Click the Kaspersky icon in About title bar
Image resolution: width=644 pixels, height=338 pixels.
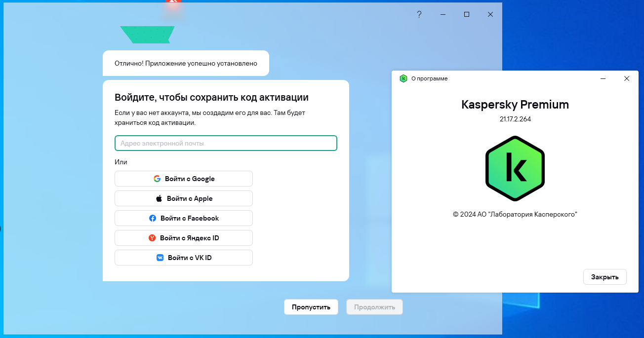(403, 78)
